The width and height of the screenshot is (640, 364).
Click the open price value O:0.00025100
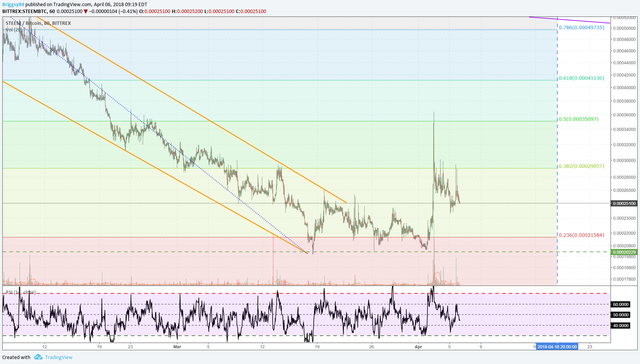click(x=155, y=11)
